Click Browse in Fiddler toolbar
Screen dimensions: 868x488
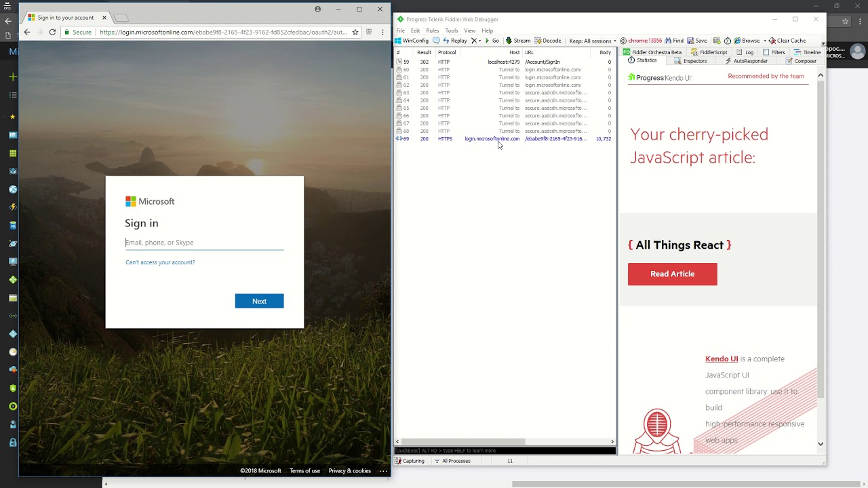pyautogui.click(x=747, y=41)
